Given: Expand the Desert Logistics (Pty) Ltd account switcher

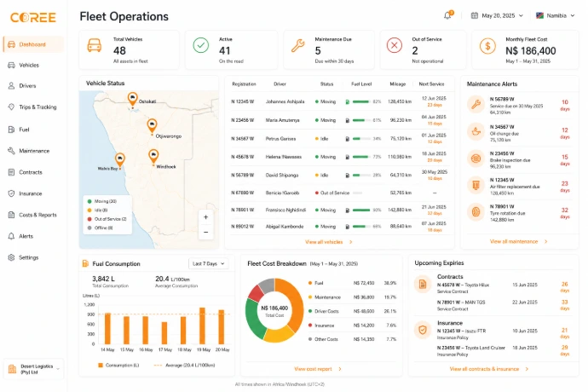Looking at the screenshot, I should (x=34, y=369).
